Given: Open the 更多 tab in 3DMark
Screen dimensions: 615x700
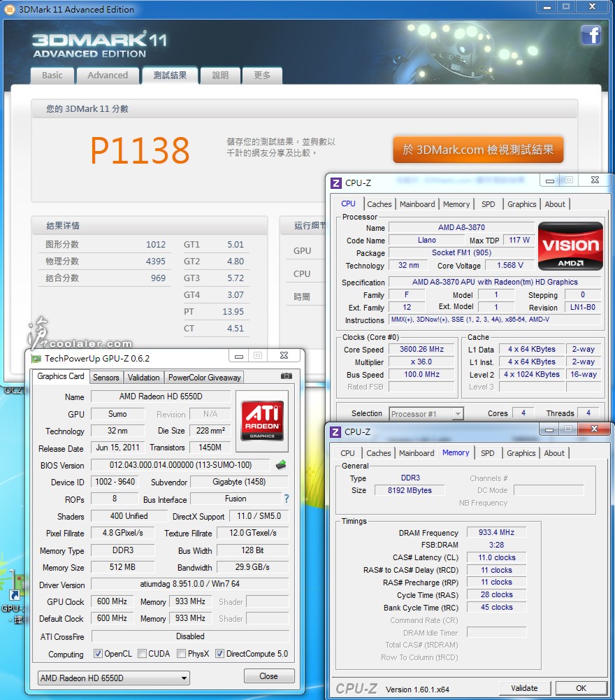Looking at the screenshot, I should 262,75.
